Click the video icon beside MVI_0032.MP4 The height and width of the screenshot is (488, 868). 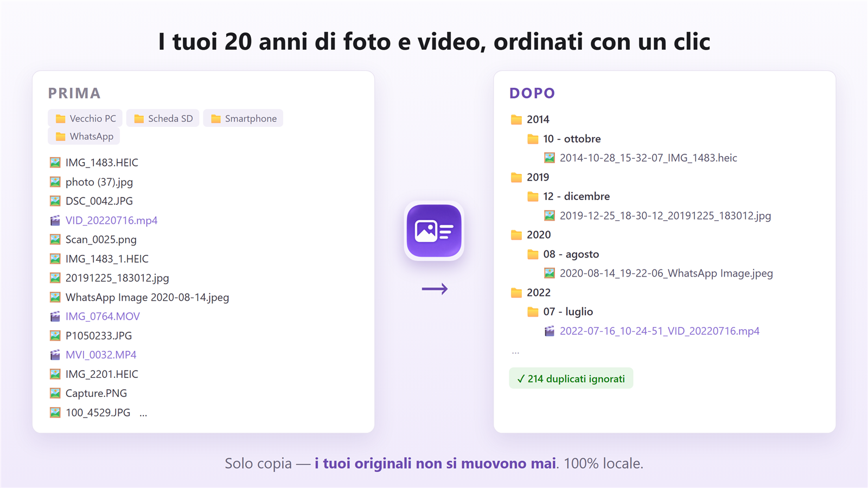pyautogui.click(x=55, y=355)
